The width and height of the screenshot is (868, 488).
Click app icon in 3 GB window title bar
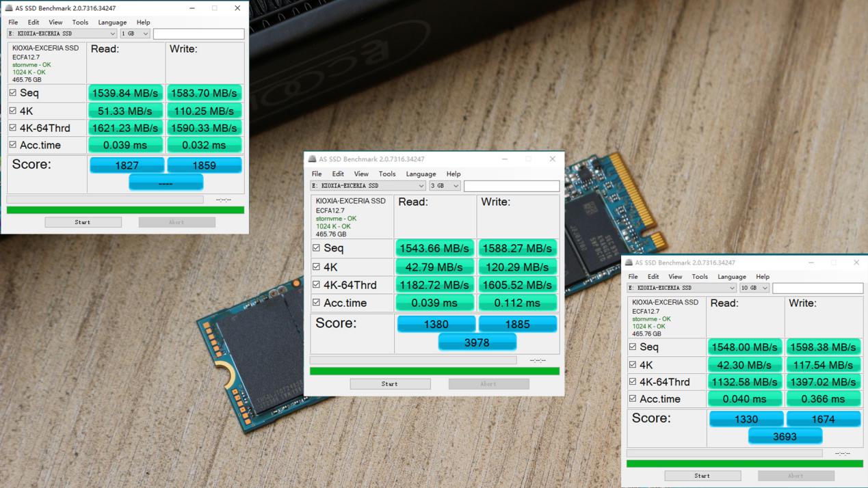click(313, 159)
